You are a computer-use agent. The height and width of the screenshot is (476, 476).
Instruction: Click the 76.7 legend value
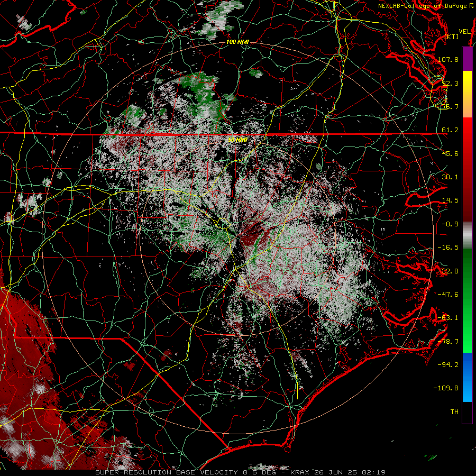click(x=450, y=106)
